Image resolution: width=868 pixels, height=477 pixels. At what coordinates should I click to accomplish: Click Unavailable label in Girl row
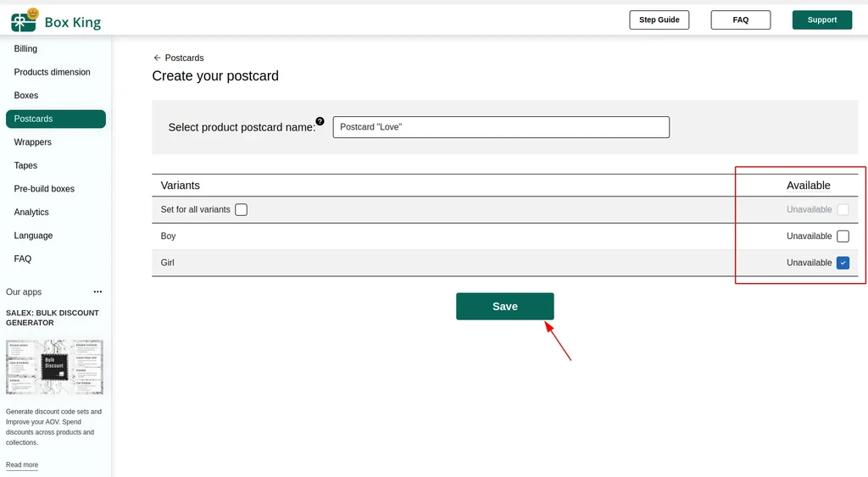(x=810, y=263)
